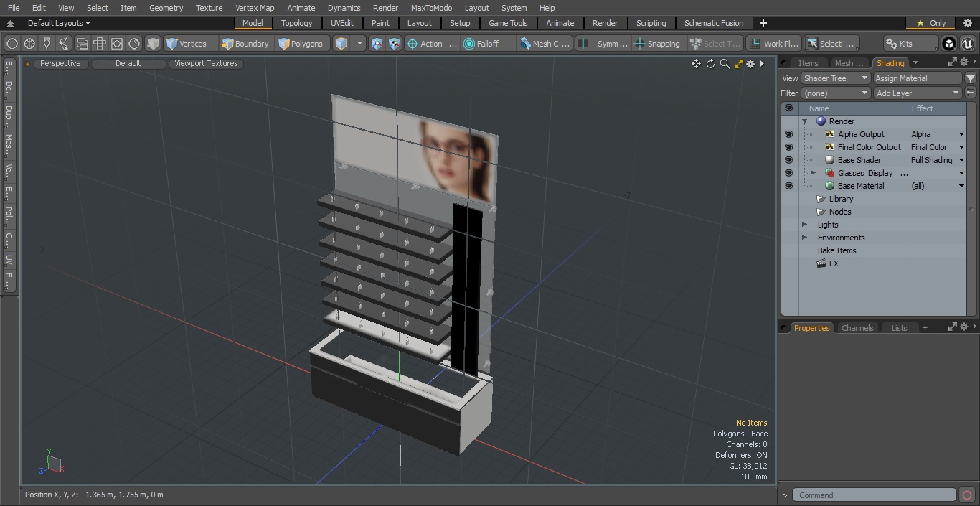
Task: Click the Command input field
Action: coord(875,495)
